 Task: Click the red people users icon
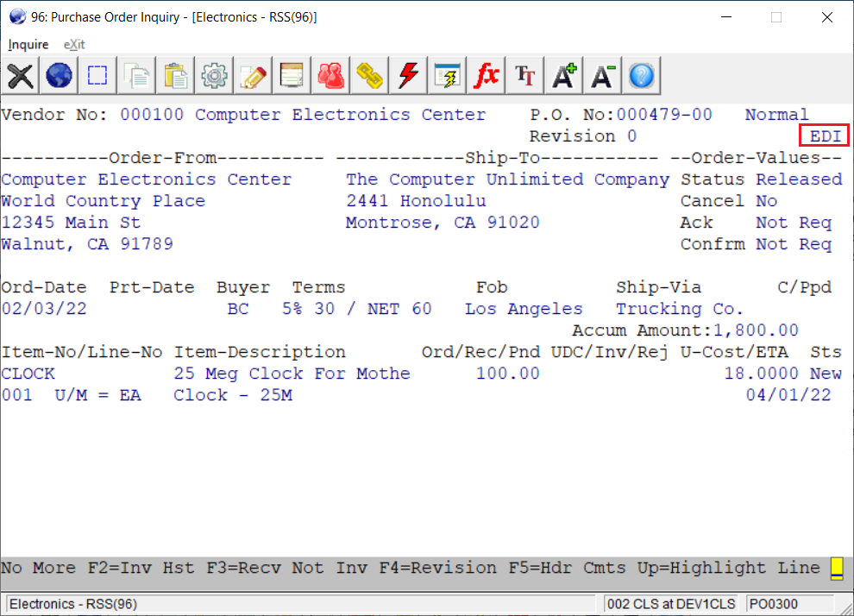click(x=330, y=75)
